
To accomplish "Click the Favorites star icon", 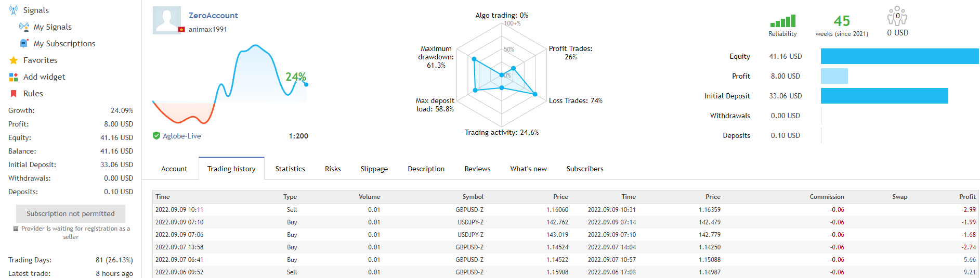I will (14, 60).
